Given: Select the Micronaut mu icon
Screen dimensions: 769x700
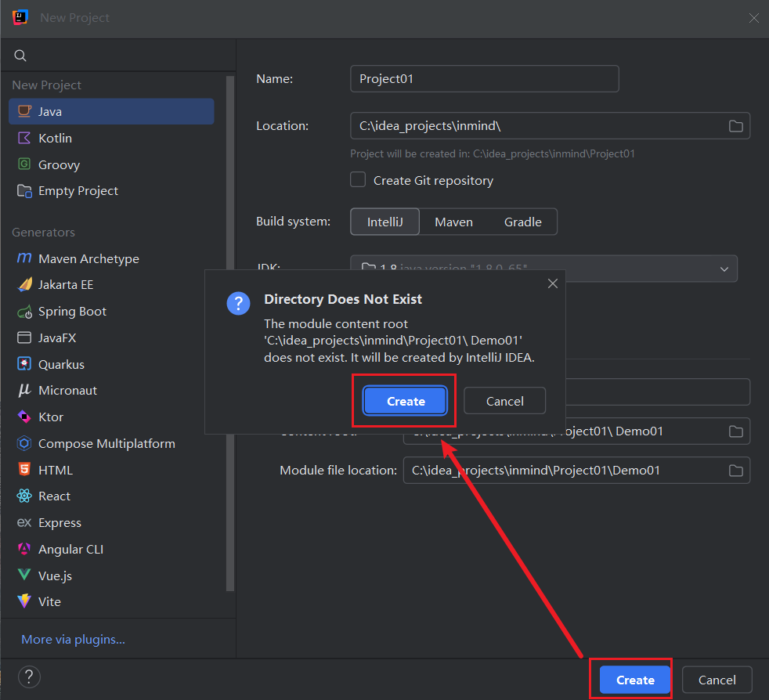Looking at the screenshot, I should point(24,391).
